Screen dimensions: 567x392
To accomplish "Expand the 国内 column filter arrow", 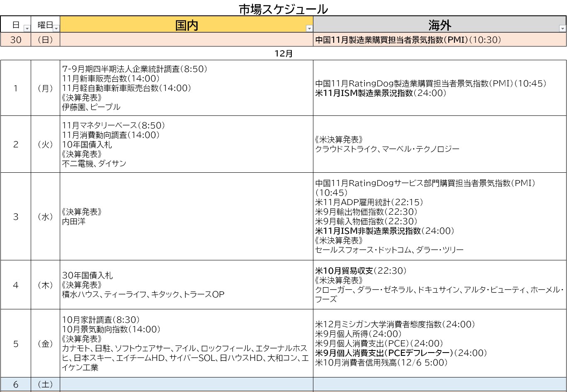I will (309, 29).
